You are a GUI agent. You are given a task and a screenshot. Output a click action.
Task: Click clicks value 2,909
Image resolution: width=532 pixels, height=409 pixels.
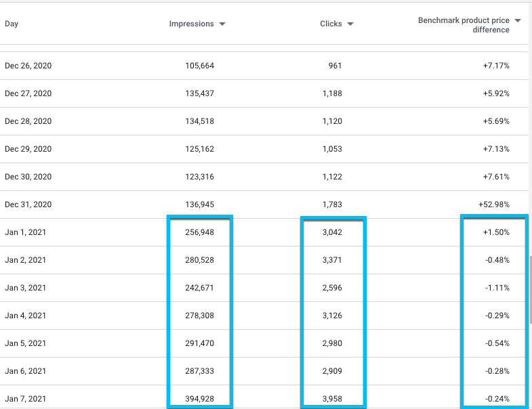point(332,371)
